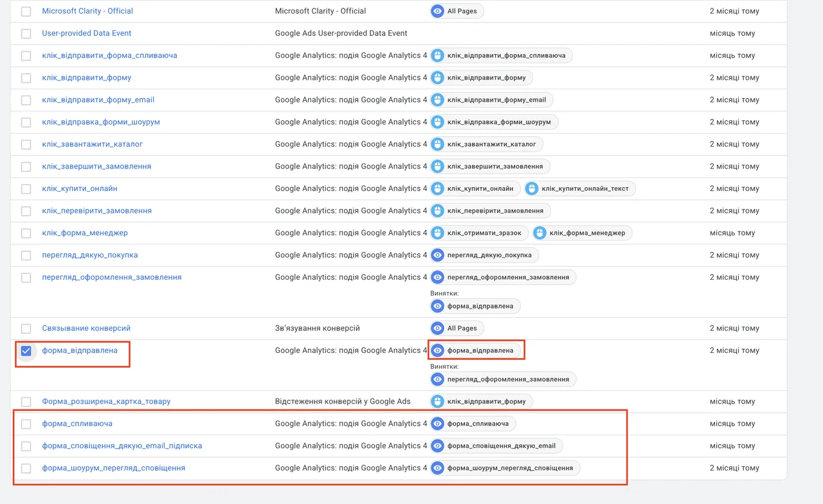823x504 pixels.
Task: Open All Pages trigger in Microsoft Clarity row
Action: (457, 11)
